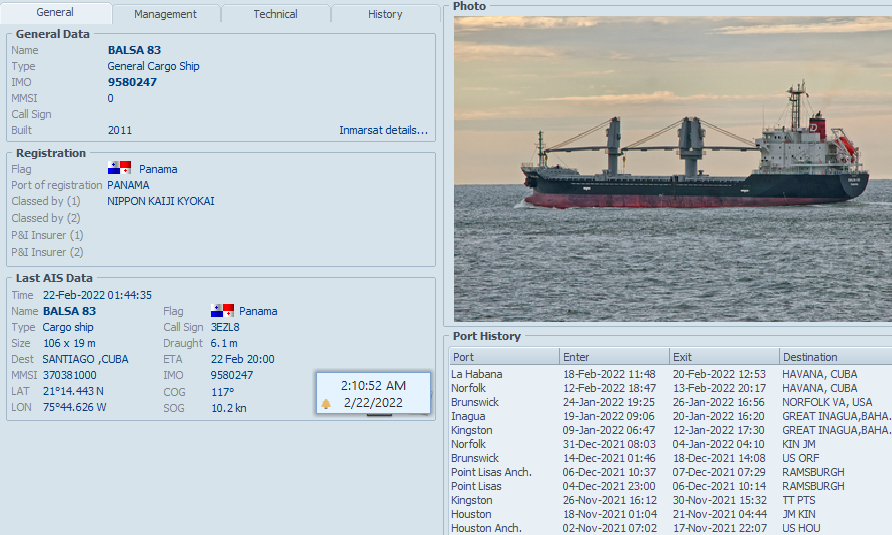Select the Point Lisas row entered 04-Dec-2021
The width and height of the screenshot is (892, 535).
(671, 486)
